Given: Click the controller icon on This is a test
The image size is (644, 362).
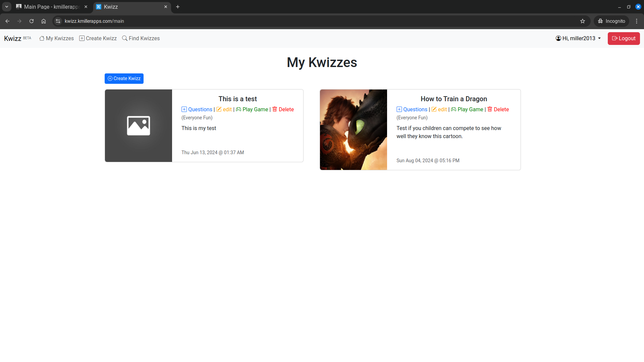Looking at the screenshot, I should pyautogui.click(x=238, y=109).
